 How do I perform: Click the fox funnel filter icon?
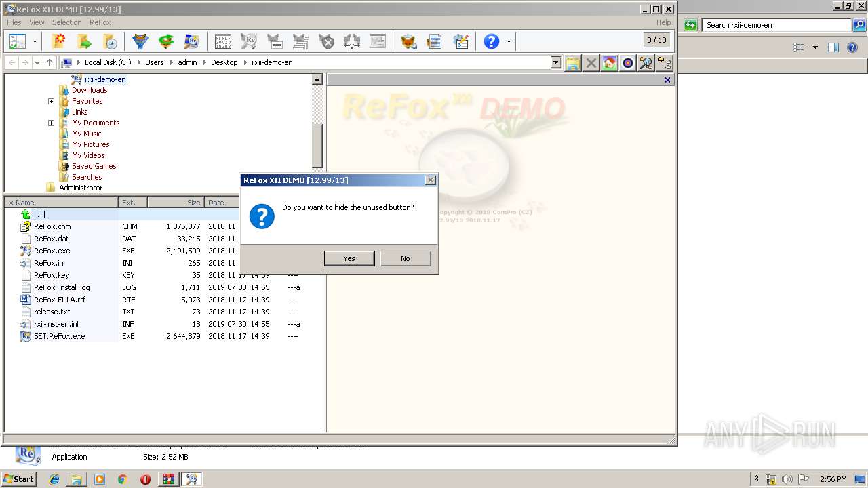[140, 41]
